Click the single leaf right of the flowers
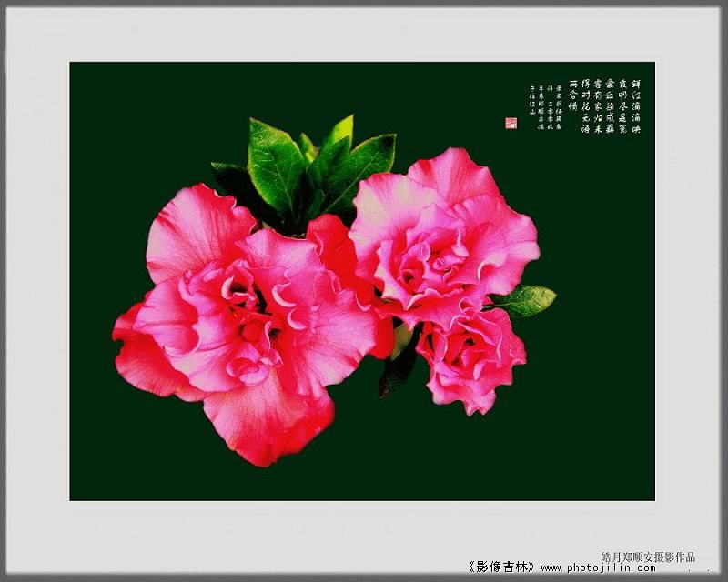728x582 pixels. [526, 300]
